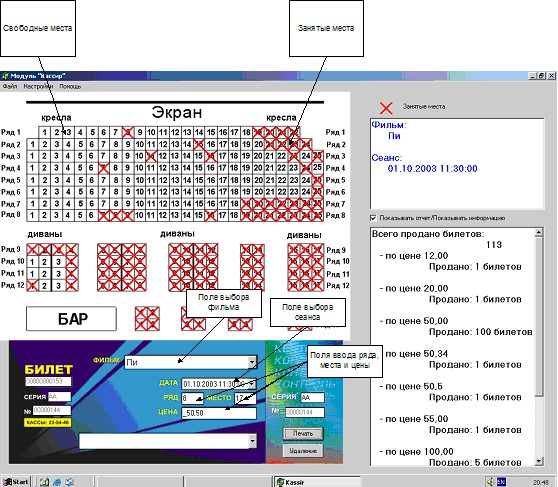The width and height of the screenshot is (558, 487).
Task: Click the right Серия field on the stub
Action: point(312,397)
